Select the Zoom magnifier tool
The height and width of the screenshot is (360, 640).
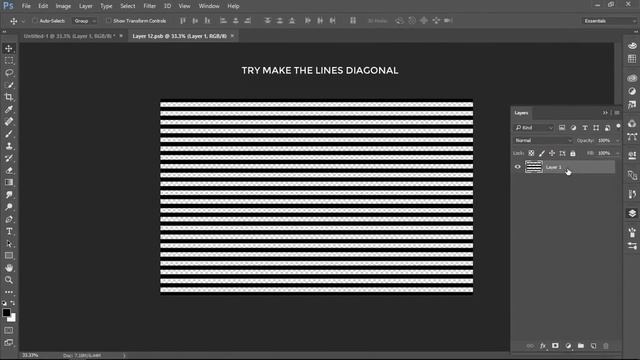[x=9, y=280]
